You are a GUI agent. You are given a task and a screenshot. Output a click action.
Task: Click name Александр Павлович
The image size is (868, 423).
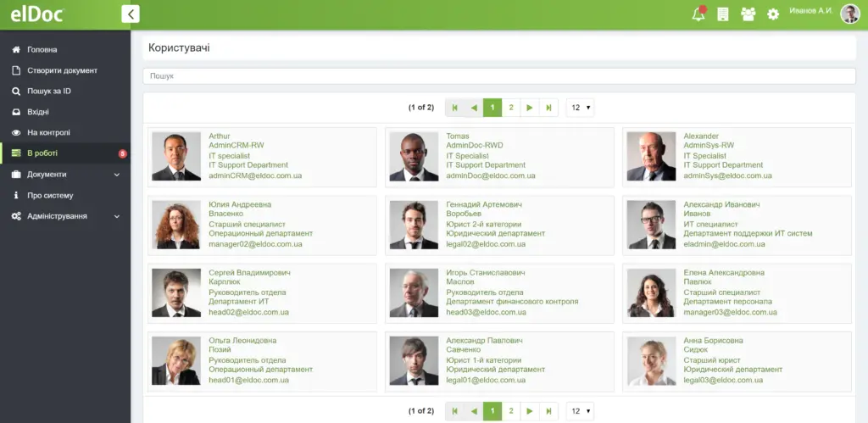[x=484, y=341]
